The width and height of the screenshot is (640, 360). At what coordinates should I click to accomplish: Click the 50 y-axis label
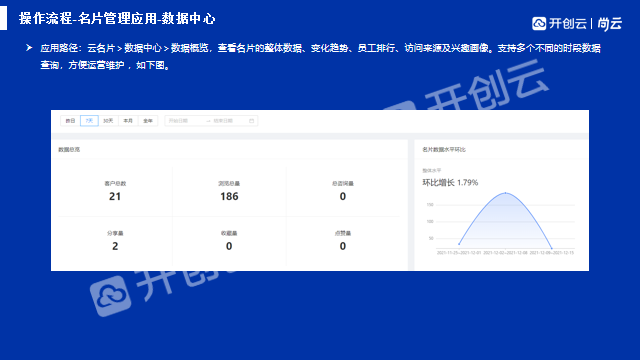(x=431, y=238)
